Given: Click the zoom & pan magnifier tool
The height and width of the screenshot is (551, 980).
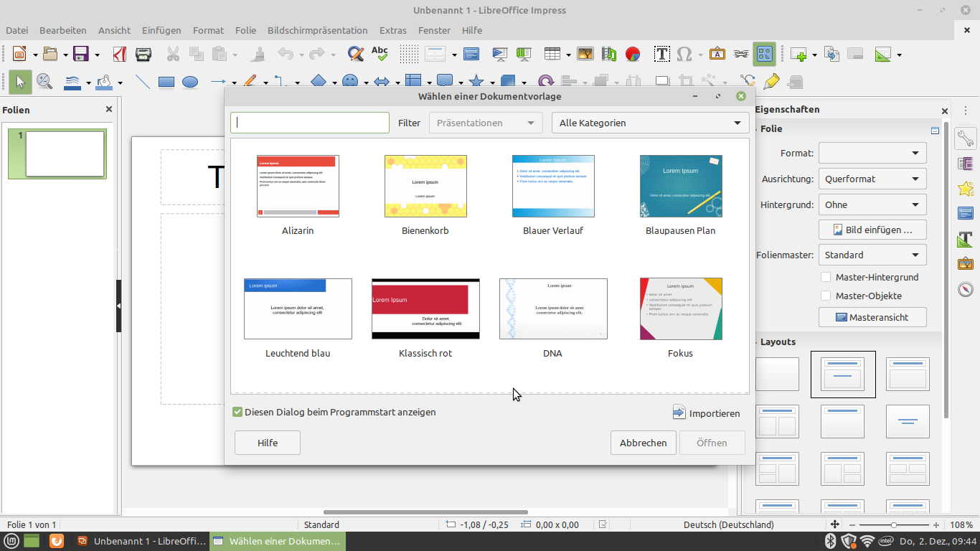Looking at the screenshot, I should point(44,82).
